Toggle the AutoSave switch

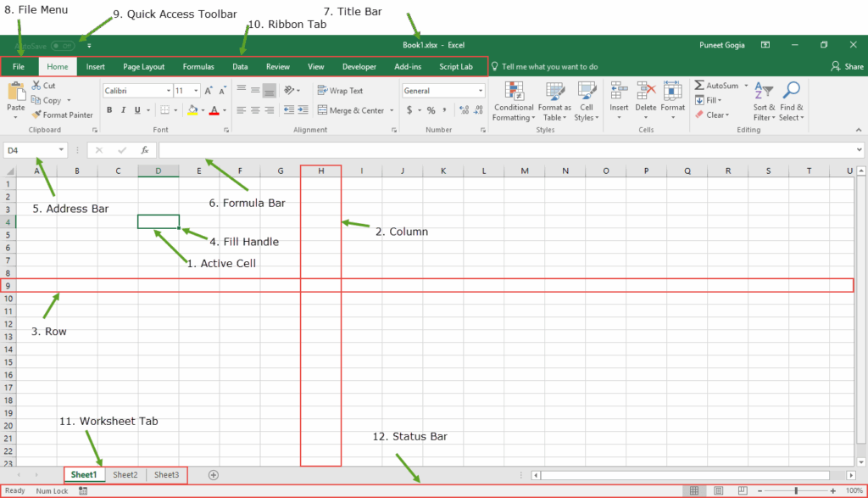pyautogui.click(x=63, y=46)
